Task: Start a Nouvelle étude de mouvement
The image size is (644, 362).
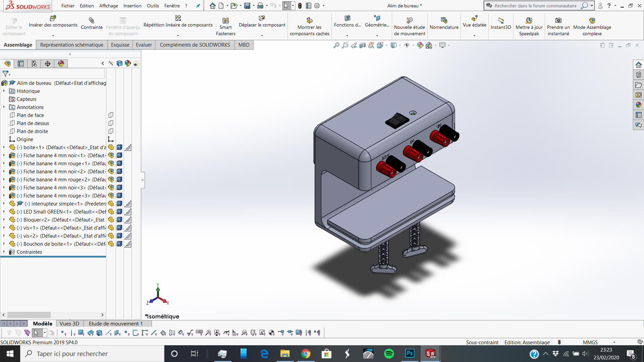Action: click(x=409, y=26)
